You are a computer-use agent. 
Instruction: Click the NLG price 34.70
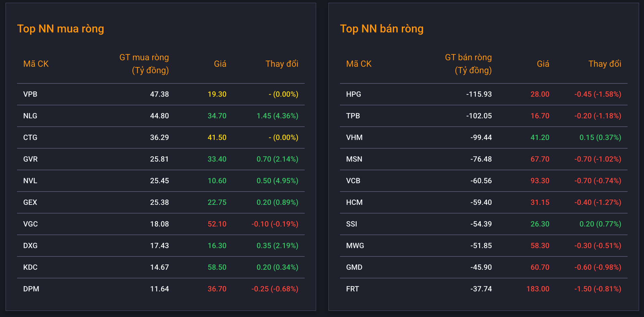click(x=217, y=116)
